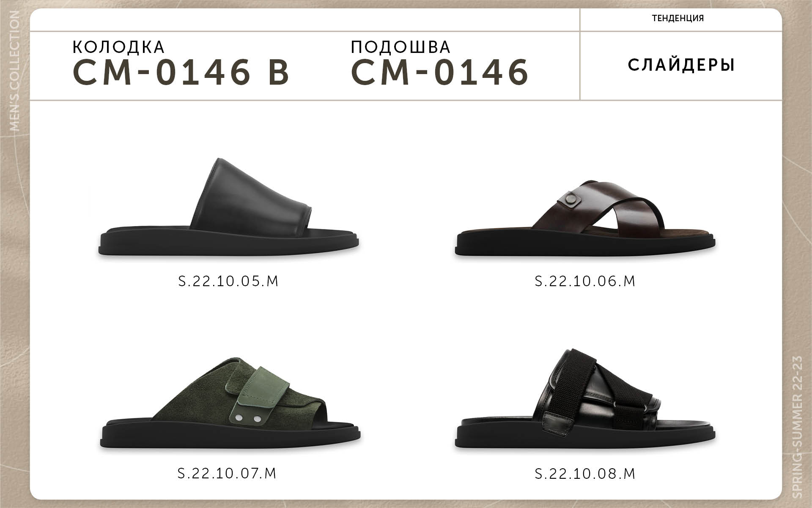Click the S.22.10.05.M model code
This screenshot has height=508, width=812.
coord(228,281)
